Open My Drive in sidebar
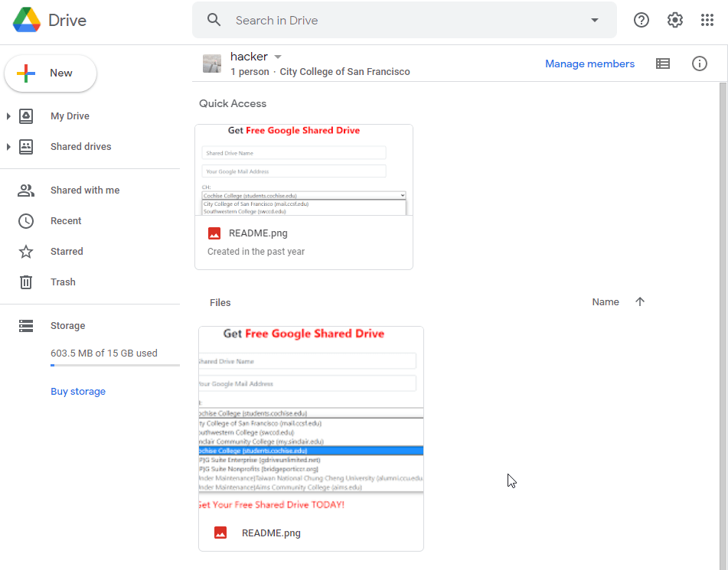The width and height of the screenshot is (728, 570). pyautogui.click(x=70, y=116)
